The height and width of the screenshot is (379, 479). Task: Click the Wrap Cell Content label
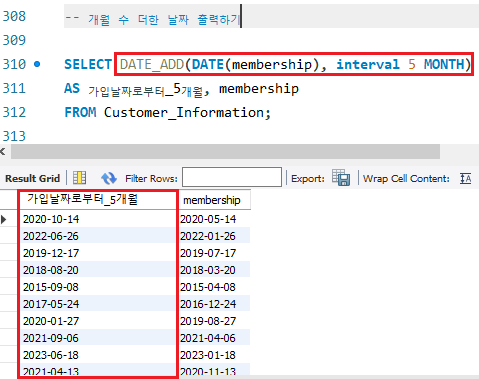pyautogui.click(x=406, y=179)
